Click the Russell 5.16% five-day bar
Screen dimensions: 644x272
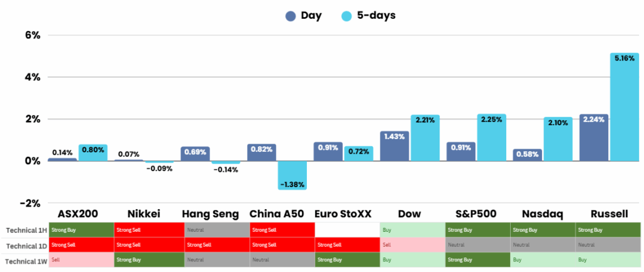click(x=624, y=107)
